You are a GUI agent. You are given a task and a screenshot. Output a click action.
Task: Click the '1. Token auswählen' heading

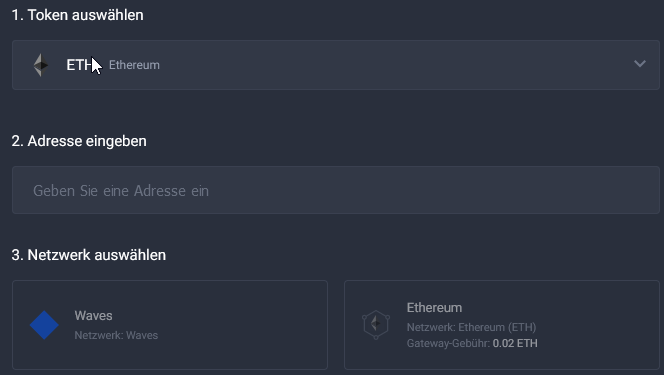pyautogui.click(x=77, y=15)
